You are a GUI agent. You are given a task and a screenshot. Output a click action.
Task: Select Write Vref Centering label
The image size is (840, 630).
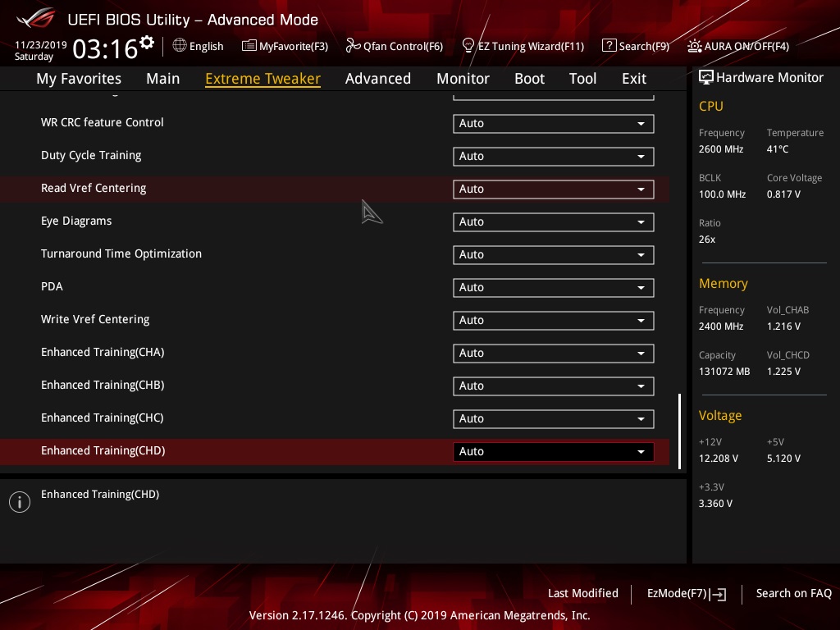click(x=95, y=319)
